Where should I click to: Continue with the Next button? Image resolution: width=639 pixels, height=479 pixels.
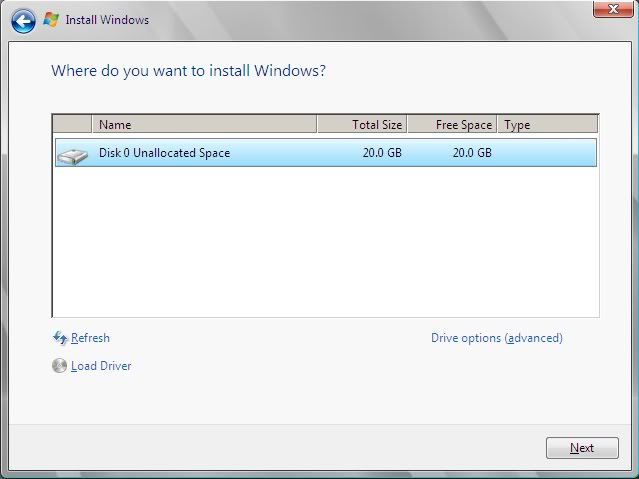coord(582,448)
